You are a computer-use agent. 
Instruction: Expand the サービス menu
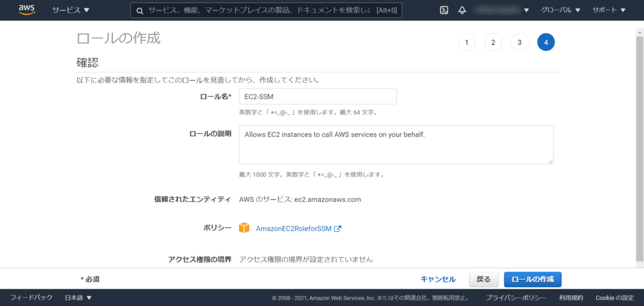(70, 10)
